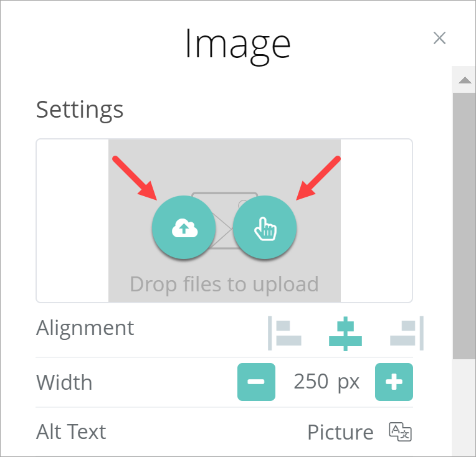Click the "Drop files to upload" text
This screenshot has width=476, height=457.
(x=224, y=284)
